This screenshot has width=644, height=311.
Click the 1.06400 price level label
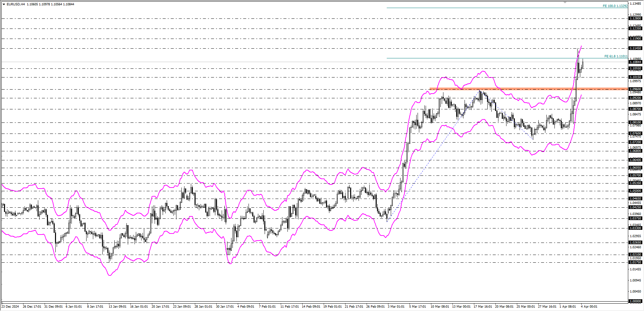[635, 160]
